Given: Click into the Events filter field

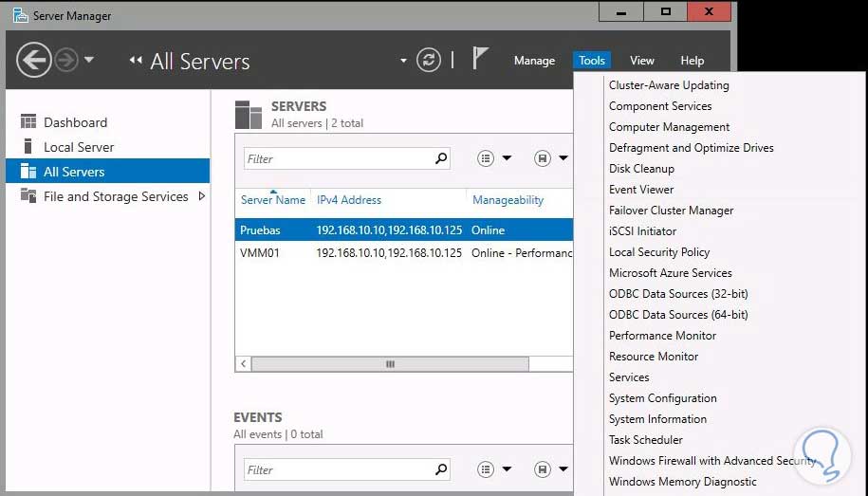Looking at the screenshot, I should click(x=338, y=470).
